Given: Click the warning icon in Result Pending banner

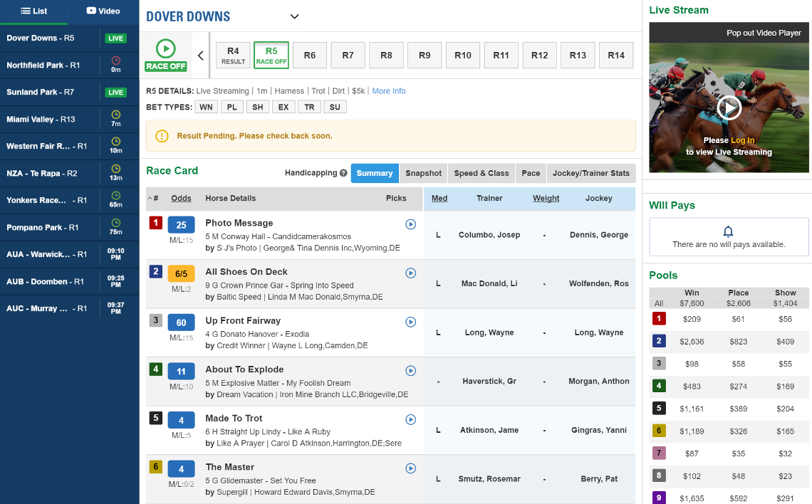Looking at the screenshot, I should pyautogui.click(x=161, y=135).
